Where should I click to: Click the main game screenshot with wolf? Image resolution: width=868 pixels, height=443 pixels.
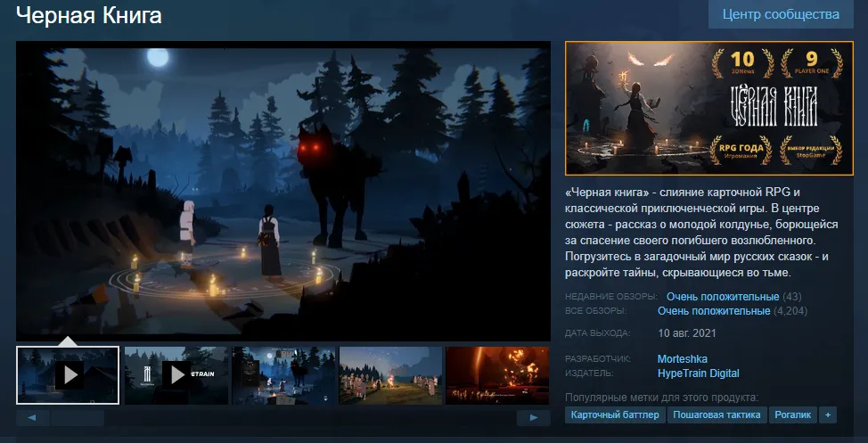(x=283, y=191)
